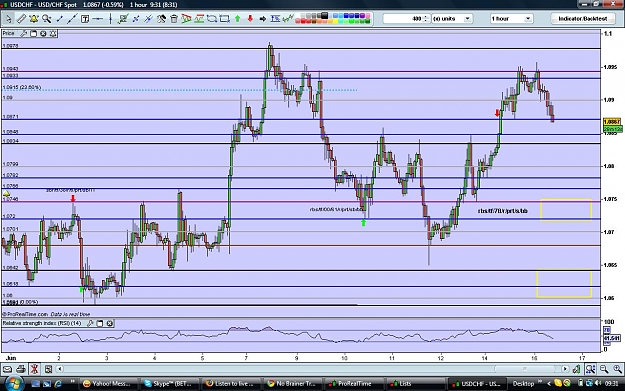
Task: Click the zoom in magnifier at bottom right
Action: coord(617,369)
